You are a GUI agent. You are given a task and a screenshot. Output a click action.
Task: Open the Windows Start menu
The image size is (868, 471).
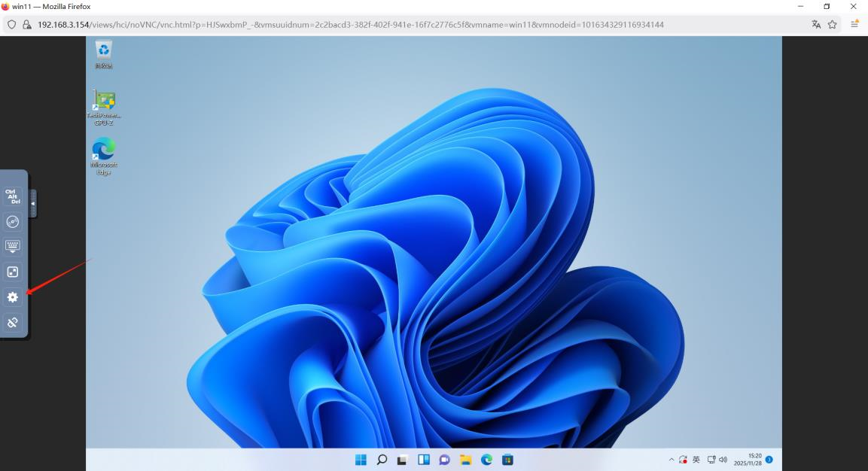361,460
